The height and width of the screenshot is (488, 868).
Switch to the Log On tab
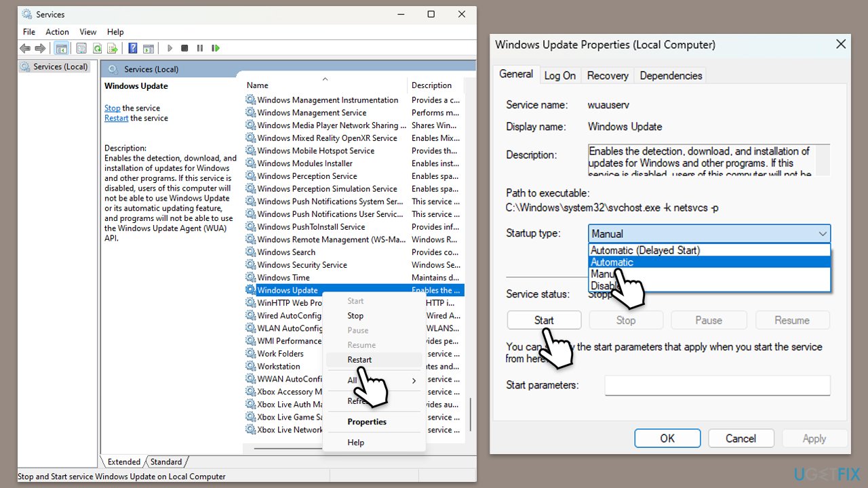(x=560, y=75)
